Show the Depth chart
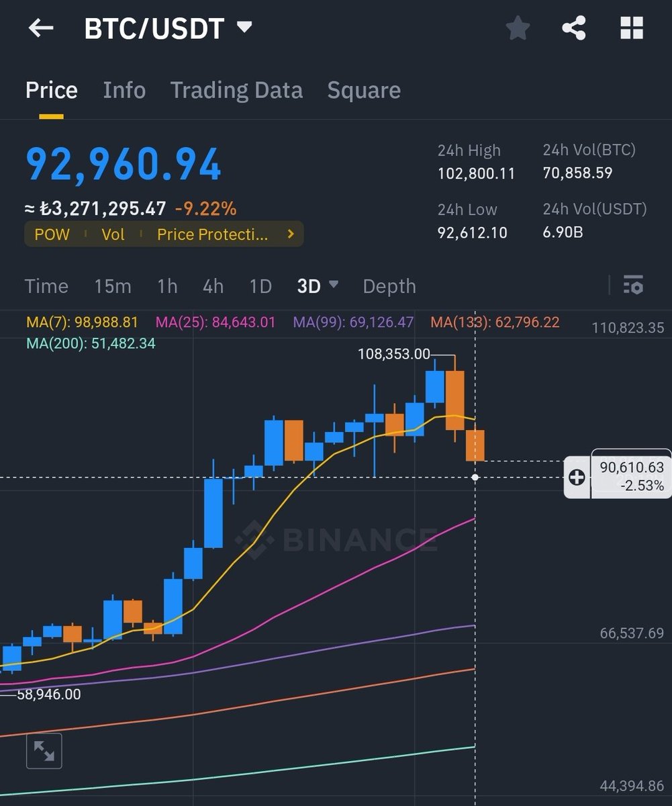The image size is (672, 806). pos(389,286)
